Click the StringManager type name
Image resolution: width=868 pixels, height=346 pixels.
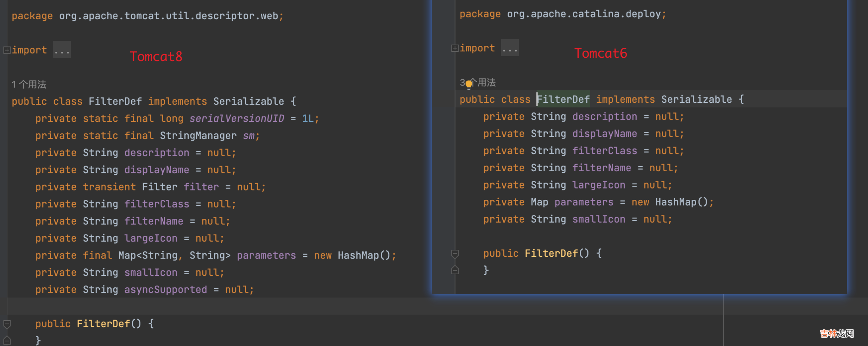click(x=198, y=136)
